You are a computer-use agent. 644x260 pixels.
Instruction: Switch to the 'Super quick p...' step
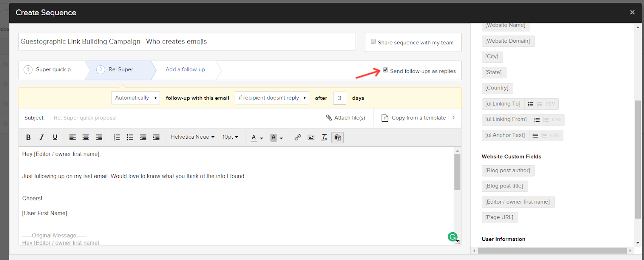52,70
